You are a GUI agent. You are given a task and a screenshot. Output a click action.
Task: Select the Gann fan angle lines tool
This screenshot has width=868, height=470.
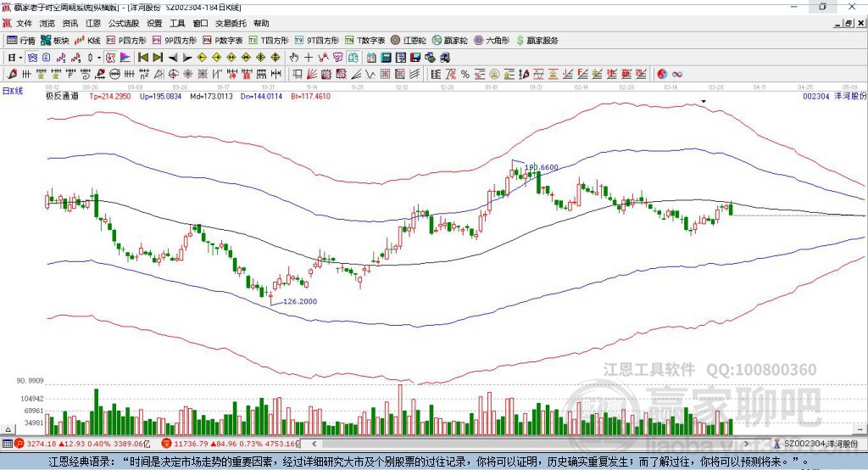point(312,74)
